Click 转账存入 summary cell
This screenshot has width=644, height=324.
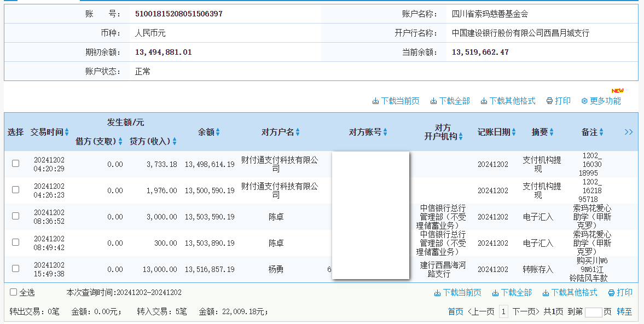[538, 269]
